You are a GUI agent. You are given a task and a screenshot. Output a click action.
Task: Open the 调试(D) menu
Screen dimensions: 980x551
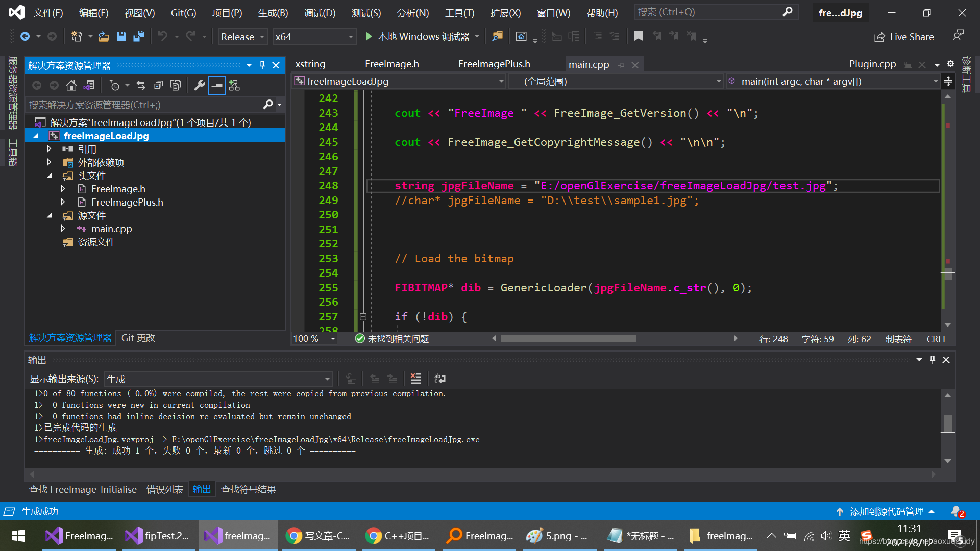click(320, 13)
